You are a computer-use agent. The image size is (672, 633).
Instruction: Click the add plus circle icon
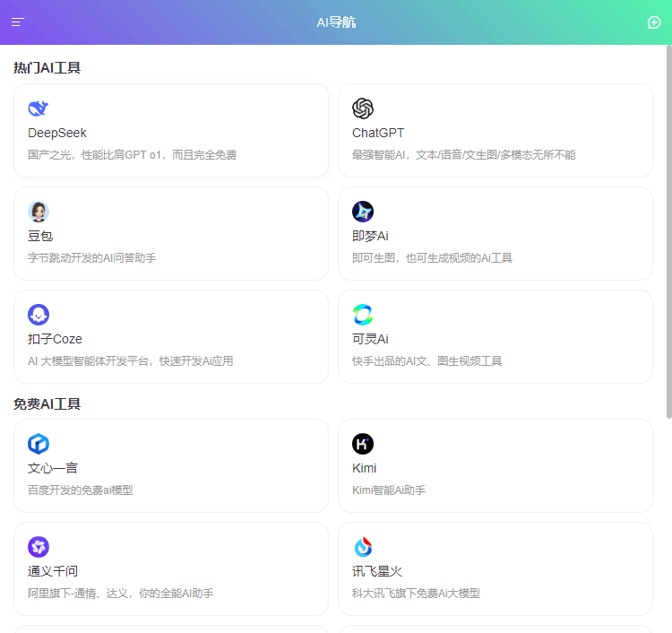pos(653,22)
